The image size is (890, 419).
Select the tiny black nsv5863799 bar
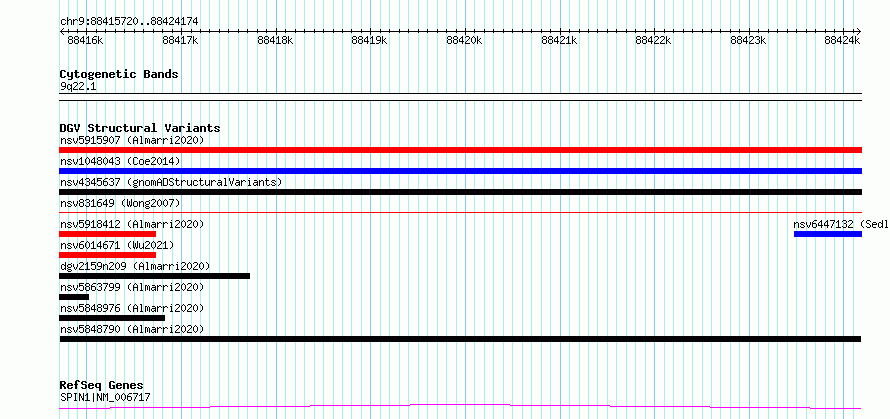click(74, 297)
